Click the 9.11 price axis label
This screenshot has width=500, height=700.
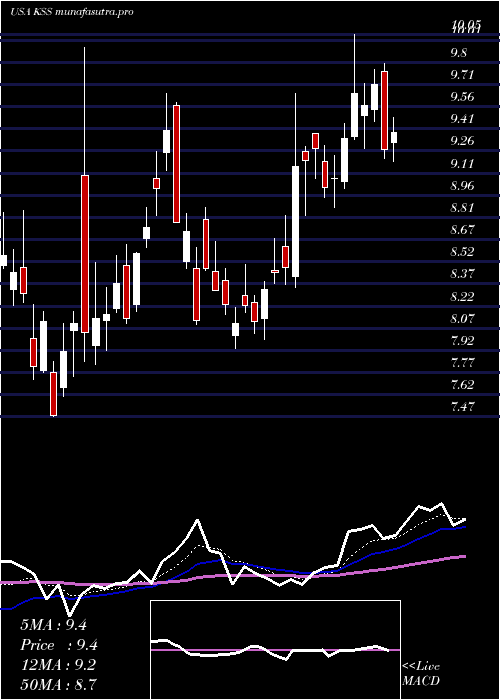tap(462, 163)
